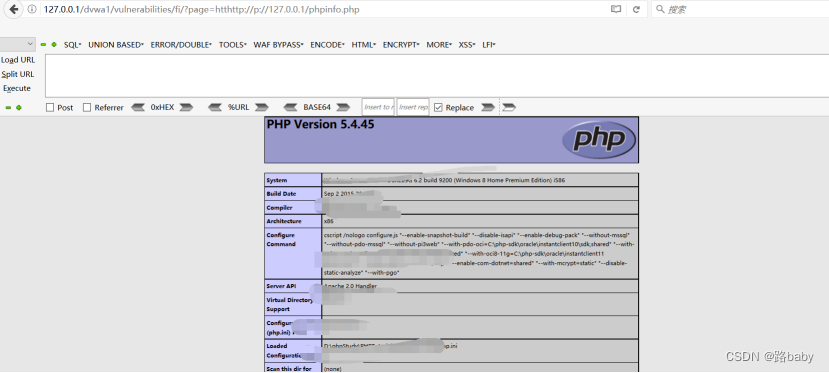Click the green plus icon next to SQL menu
829x373 pixels.
click(x=54, y=45)
